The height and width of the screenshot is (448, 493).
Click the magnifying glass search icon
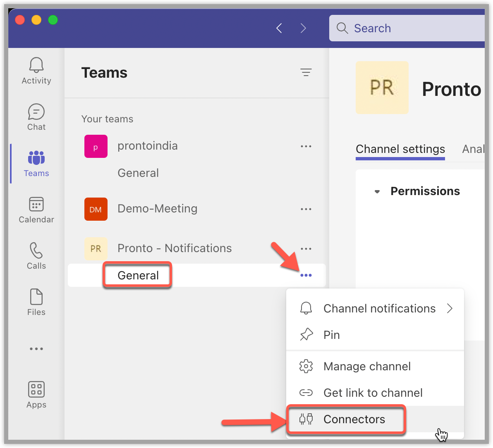(342, 28)
